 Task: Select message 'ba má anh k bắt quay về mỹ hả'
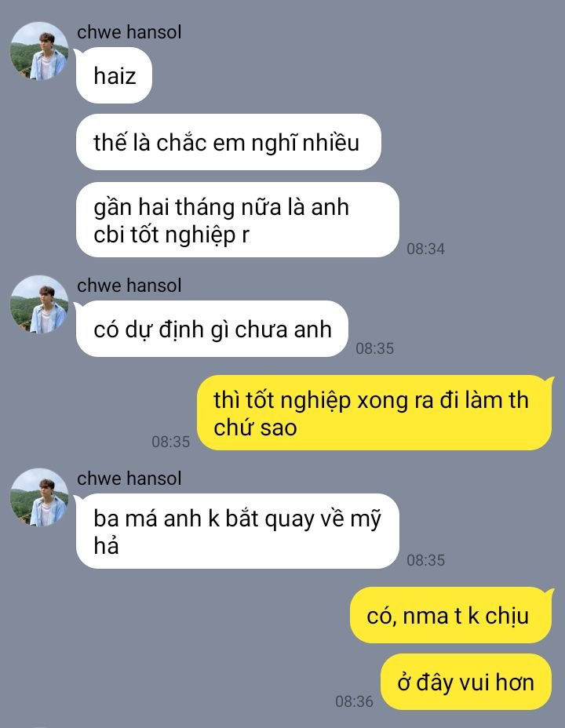pos(237,531)
